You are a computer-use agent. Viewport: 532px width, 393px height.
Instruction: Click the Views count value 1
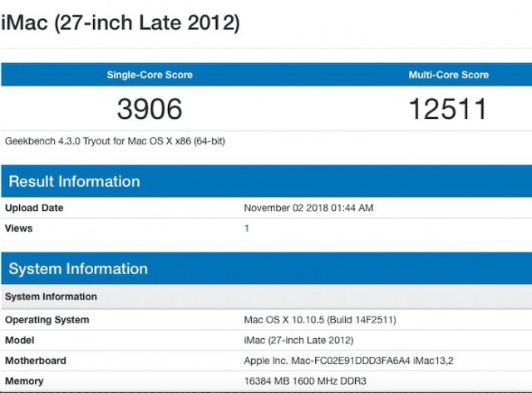(247, 228)
